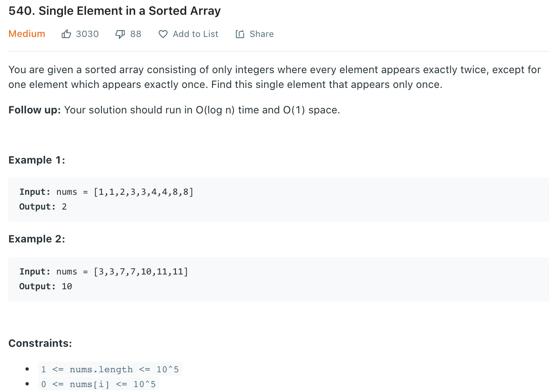The image size is (549, 392).
Task: Click the Share text label
Action: point(262,34)
